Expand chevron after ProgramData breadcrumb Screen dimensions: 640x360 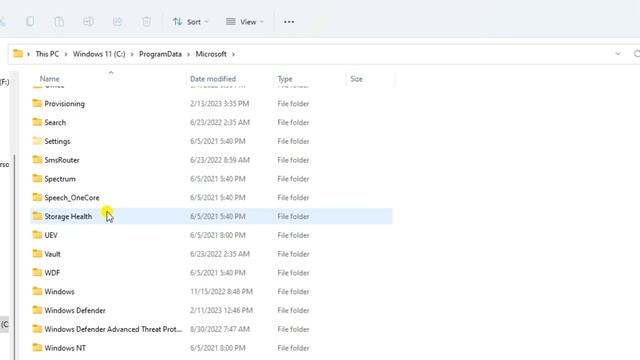click(x=189, y=54)
